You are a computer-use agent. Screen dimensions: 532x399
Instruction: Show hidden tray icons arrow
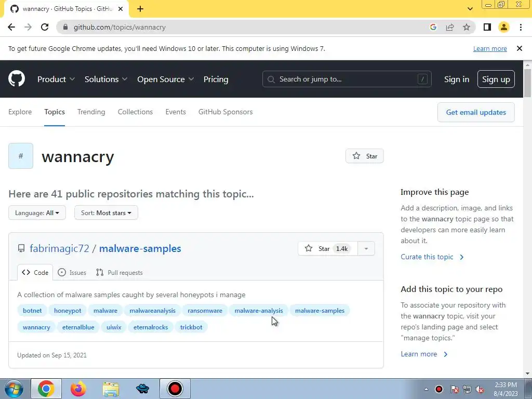coord(426,389)
